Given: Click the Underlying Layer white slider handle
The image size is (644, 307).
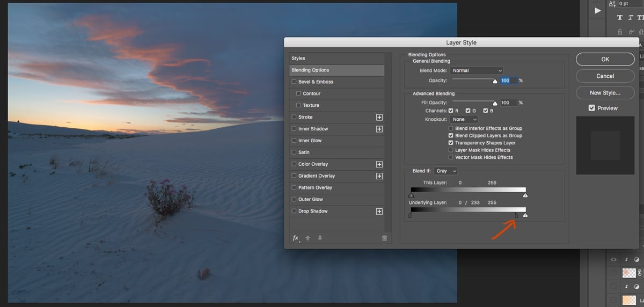Looking at the screenshot, I should (x=525, y=215).
